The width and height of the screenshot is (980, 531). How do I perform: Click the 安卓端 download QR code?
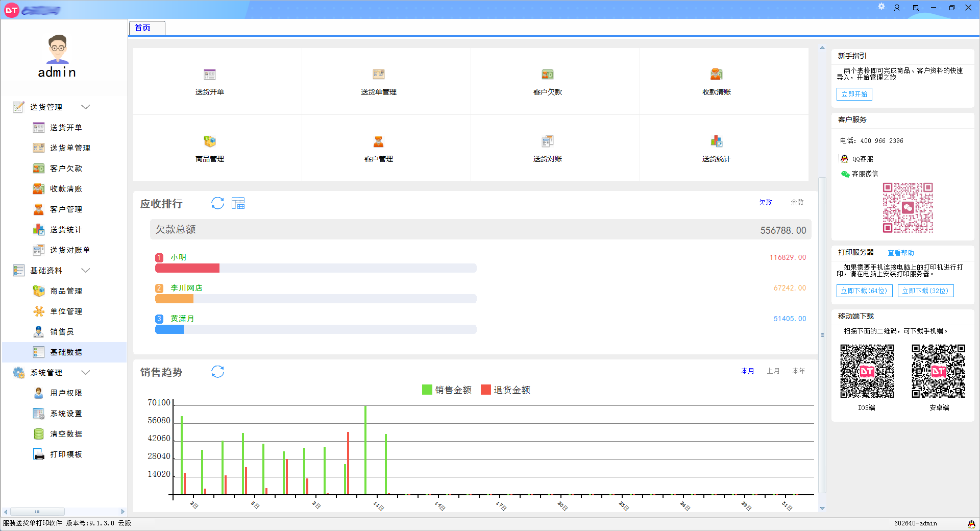pos(939,371)
